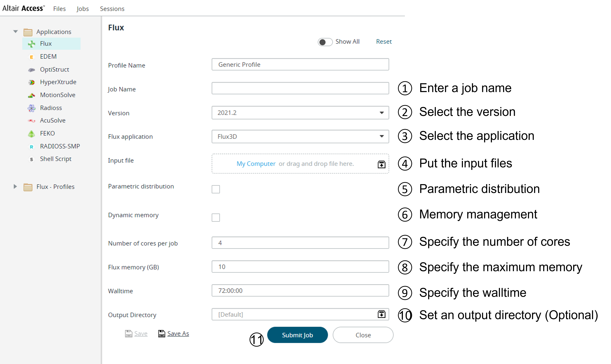Click the Input file browse icon
Screen dimensions: 611x364
381,164
